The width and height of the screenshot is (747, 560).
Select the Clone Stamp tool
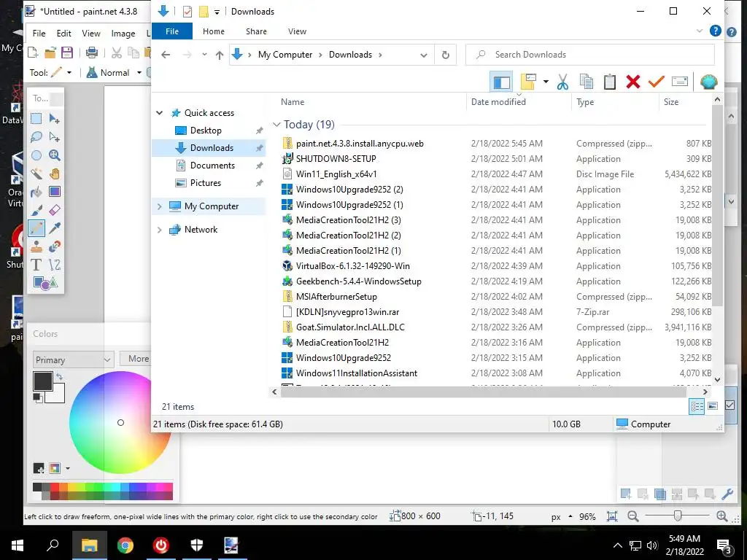pyautogui.click(x=36, y=246)
